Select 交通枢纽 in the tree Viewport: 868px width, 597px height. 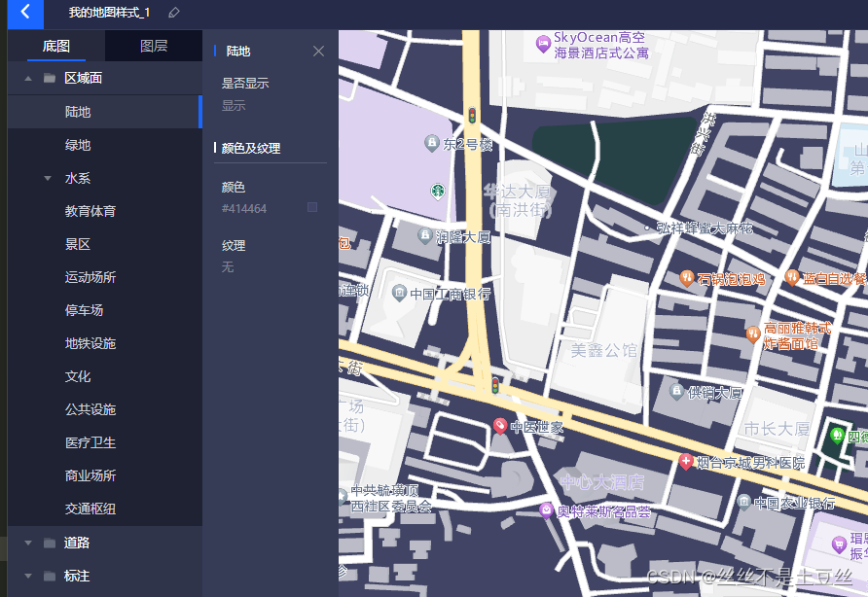[105, 509]
